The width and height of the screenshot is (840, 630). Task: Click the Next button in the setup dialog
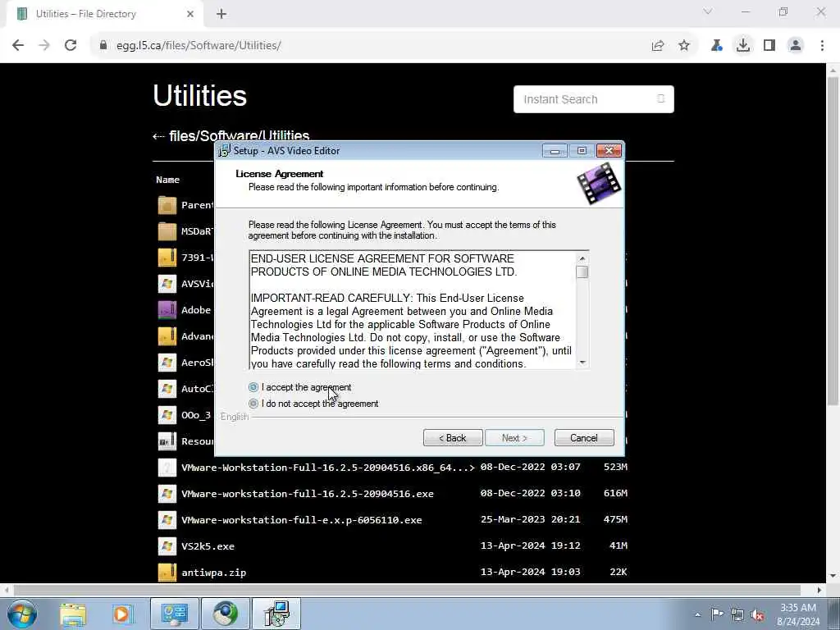(514, 438)
